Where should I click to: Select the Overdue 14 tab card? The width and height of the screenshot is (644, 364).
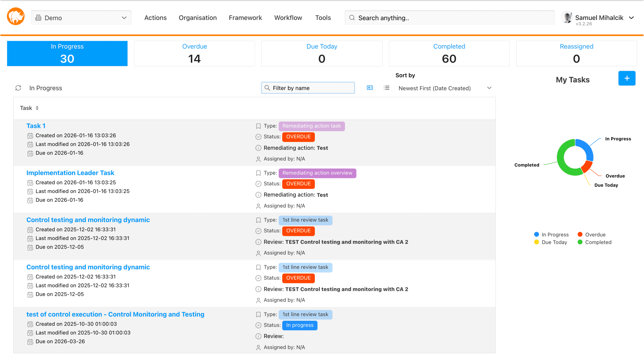pyautogui.click(x=194, y=54)
